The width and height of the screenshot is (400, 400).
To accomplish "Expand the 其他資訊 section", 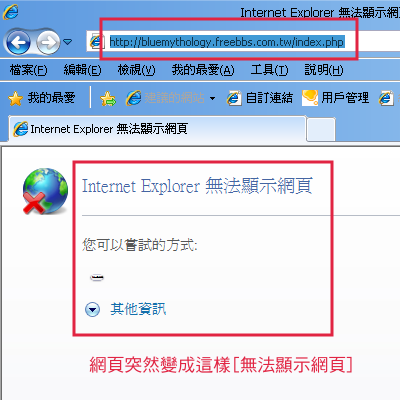I will click(126, 309).
